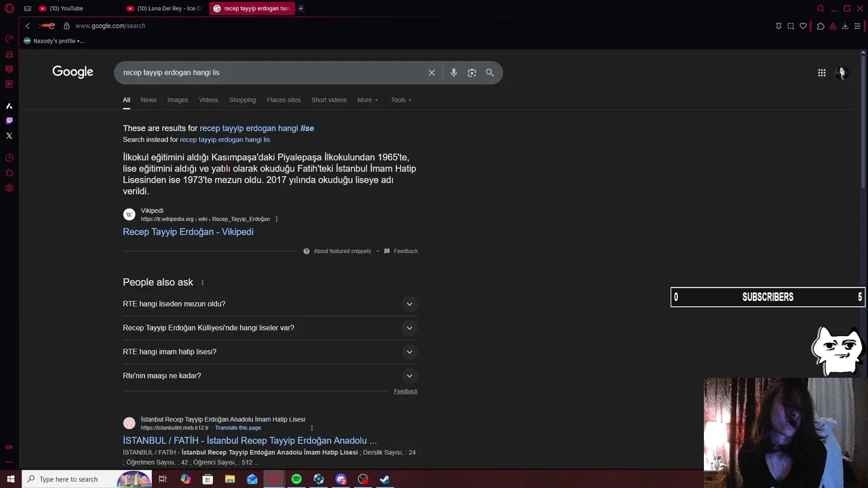Open the Google apps grid
This screenshot has height=488, width=868.
click(x=821, y=73)
